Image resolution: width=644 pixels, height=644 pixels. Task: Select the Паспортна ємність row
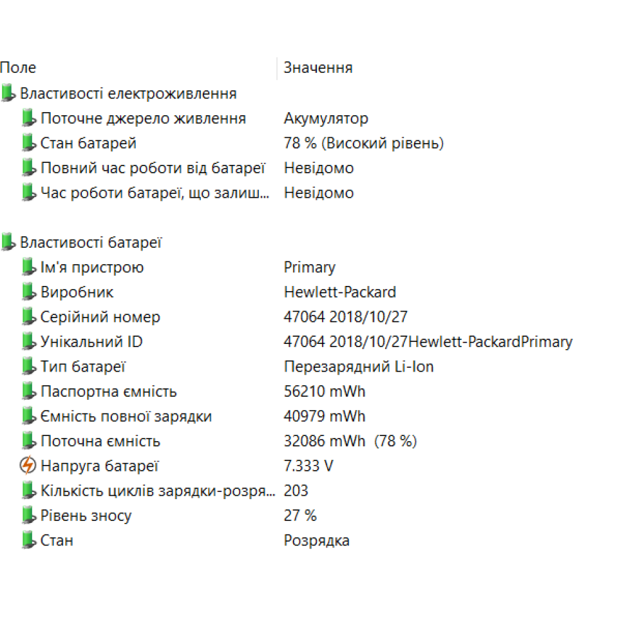[x=108, y=392]
